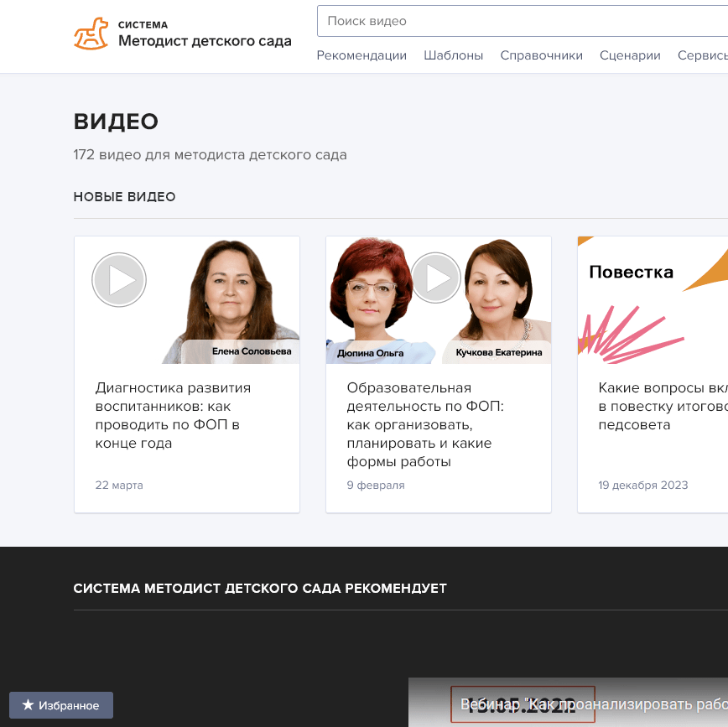Click the Дюпина Ольга name label

click(370, 353)
